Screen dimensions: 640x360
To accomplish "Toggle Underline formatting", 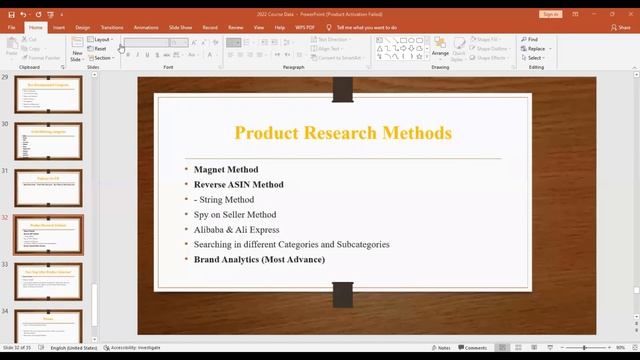I will pos(147,55).
